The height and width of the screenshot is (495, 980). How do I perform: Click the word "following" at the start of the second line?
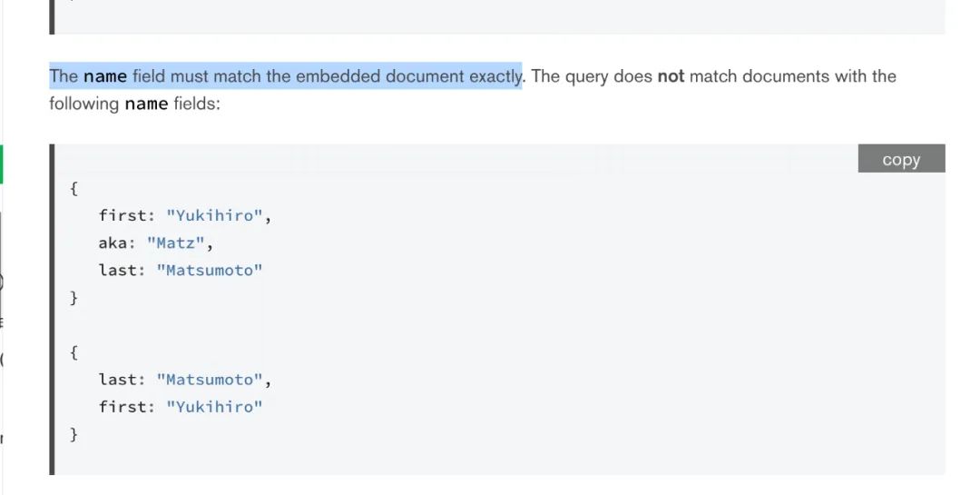83,104
